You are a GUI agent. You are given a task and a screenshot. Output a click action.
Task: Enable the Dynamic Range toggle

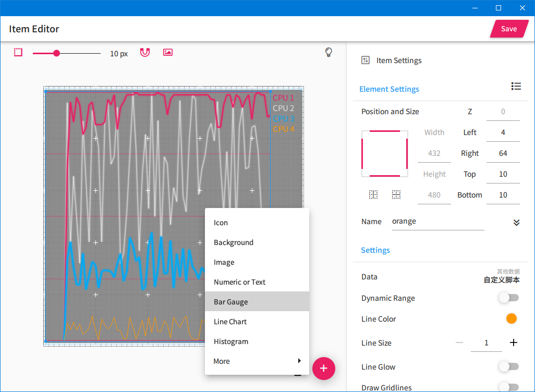(x=508, y=298)
